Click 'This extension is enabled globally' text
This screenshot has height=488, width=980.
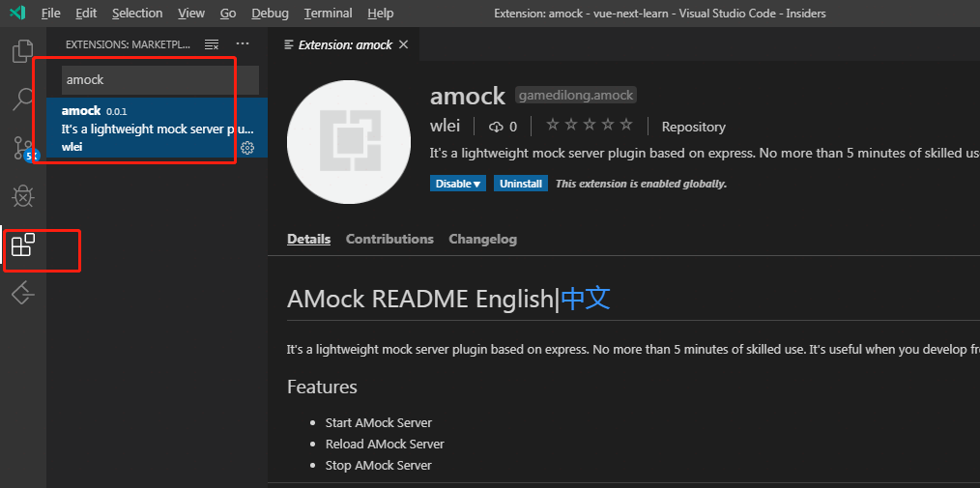click(x=641, y=184)
